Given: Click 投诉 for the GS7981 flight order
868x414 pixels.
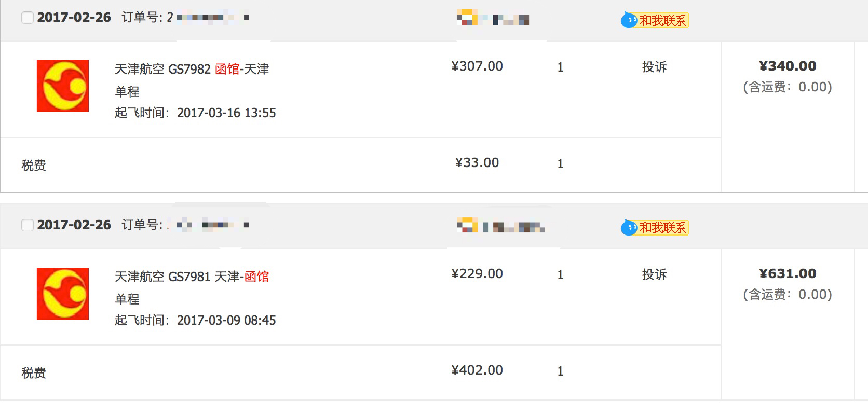Looking at the screenshot, I should [654, 274].
